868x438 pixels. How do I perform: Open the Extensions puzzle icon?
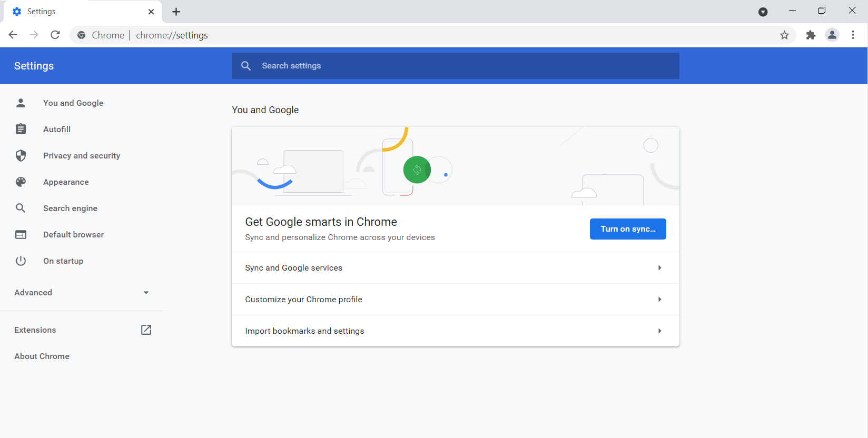(x=811, y=35)
